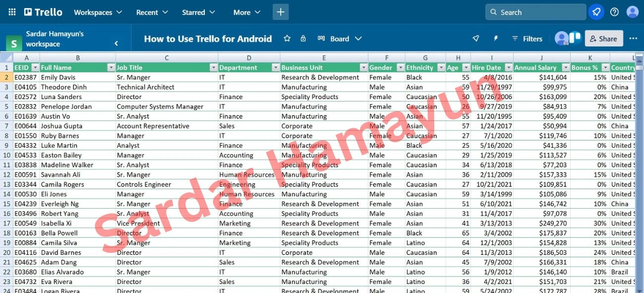Open the Workspaces menu
This screenshot has height=293, width=644.
pyautogui.click(x=98, y=12)
